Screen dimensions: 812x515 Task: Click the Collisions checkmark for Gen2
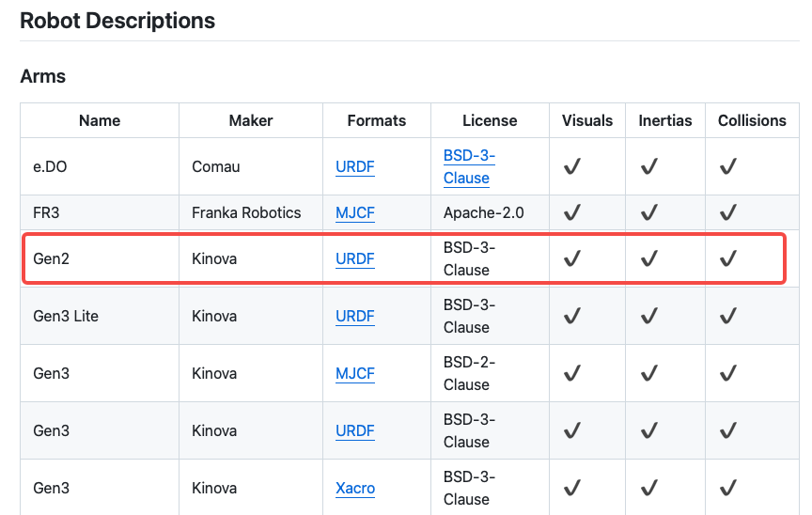pyautogui.click(x=727, y=258)
